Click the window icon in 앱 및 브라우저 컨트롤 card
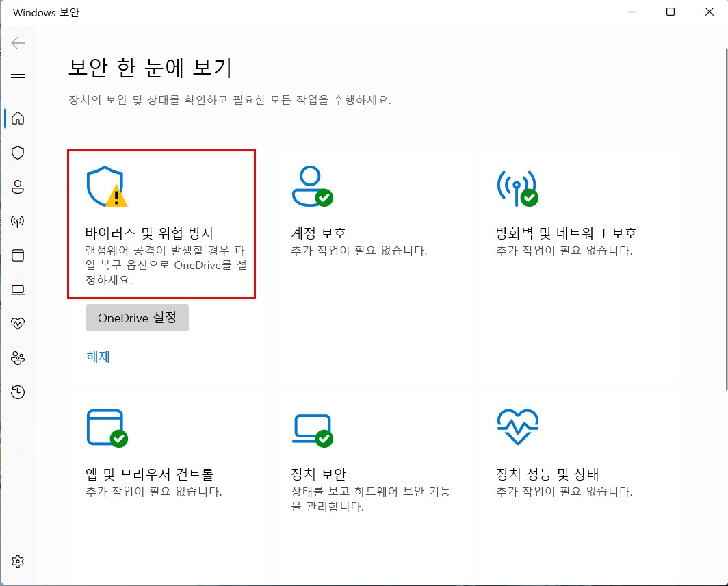728x586 pixels. click(107, 428)
